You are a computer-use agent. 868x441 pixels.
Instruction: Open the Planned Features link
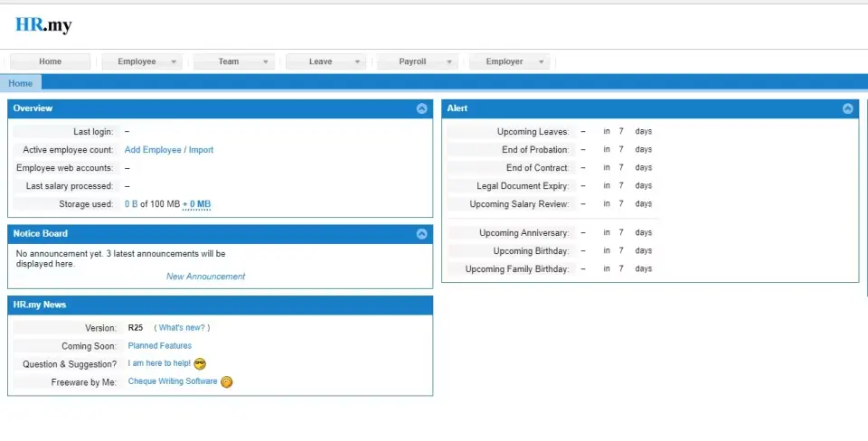[160, 346]
